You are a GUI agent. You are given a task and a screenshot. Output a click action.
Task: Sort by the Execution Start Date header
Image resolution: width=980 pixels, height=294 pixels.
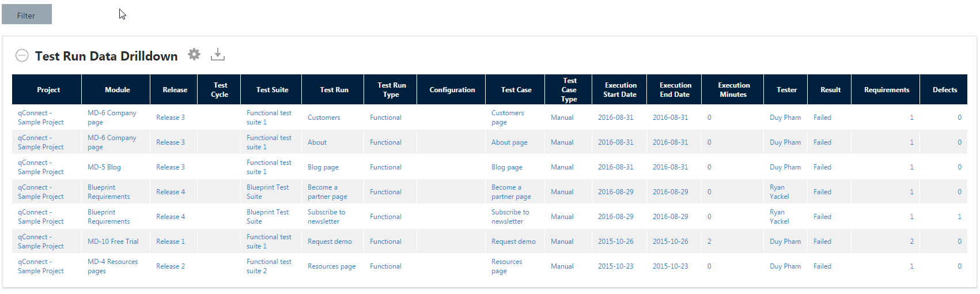tap(620, 90)
